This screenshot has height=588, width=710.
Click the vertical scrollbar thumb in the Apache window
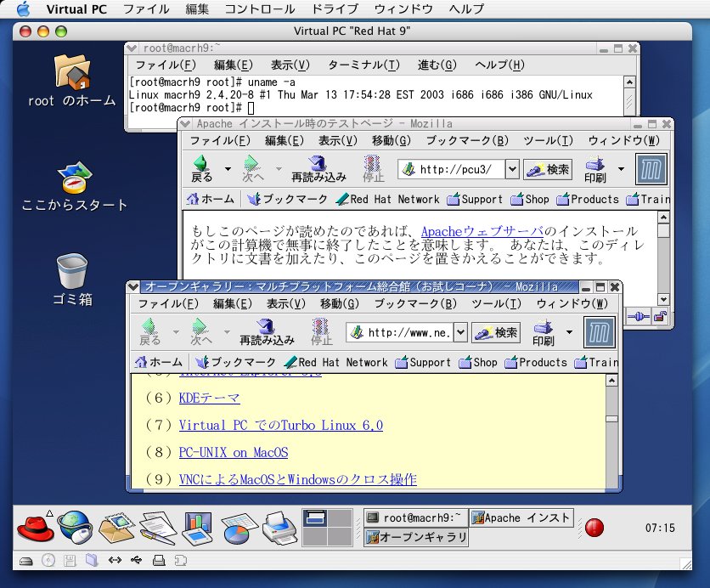(663, 230)
